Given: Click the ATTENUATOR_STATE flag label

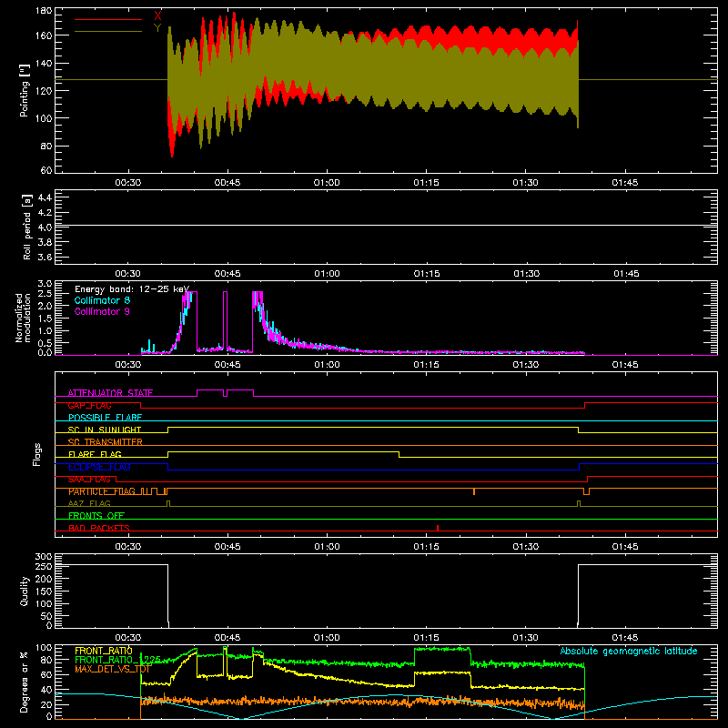Looking at the screenshot, I should coord(110,393).
